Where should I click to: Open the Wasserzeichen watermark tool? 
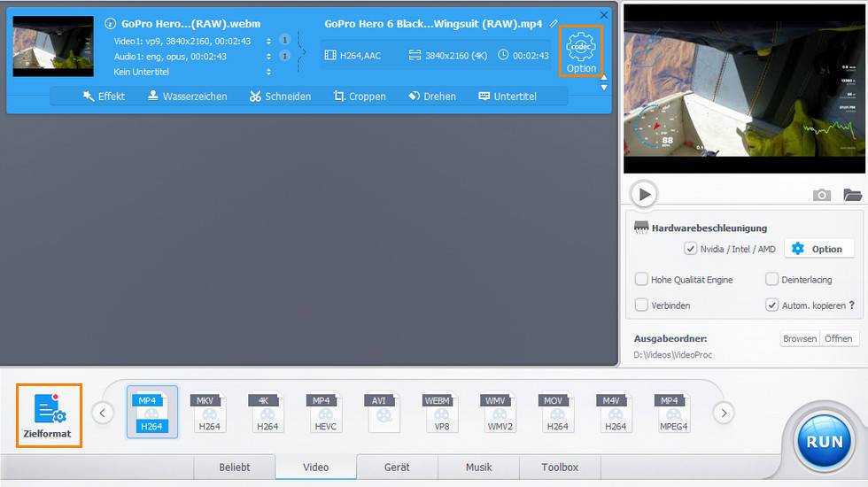click(188, 97)
